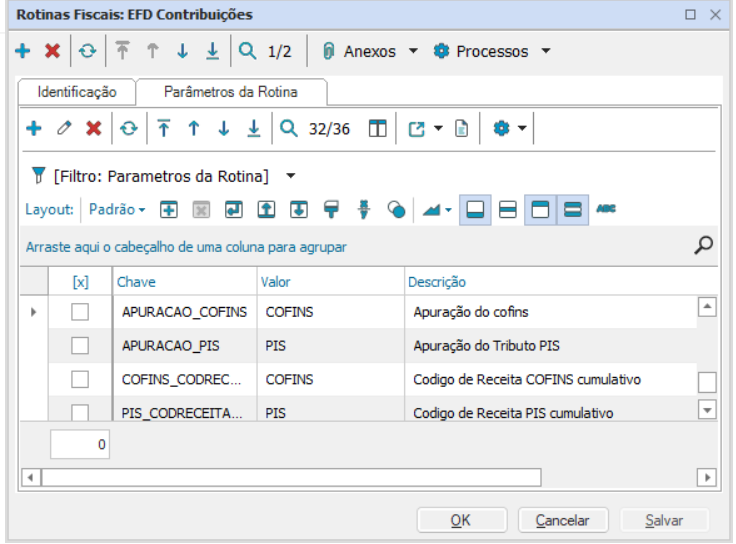The height and width of the screenshot is (544, 736).
Task: Check the APURACAO_PIS row checkbox
Action: (x=81, y=346)
